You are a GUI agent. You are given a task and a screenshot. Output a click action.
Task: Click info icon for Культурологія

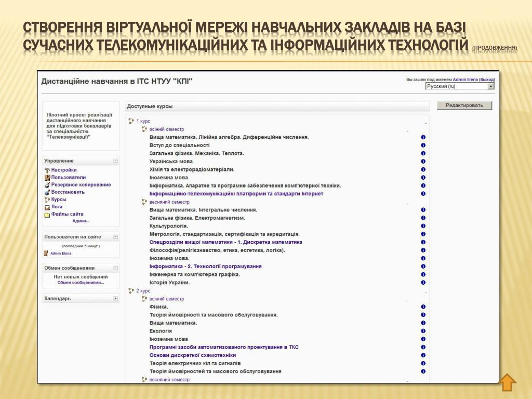[423, 226]
